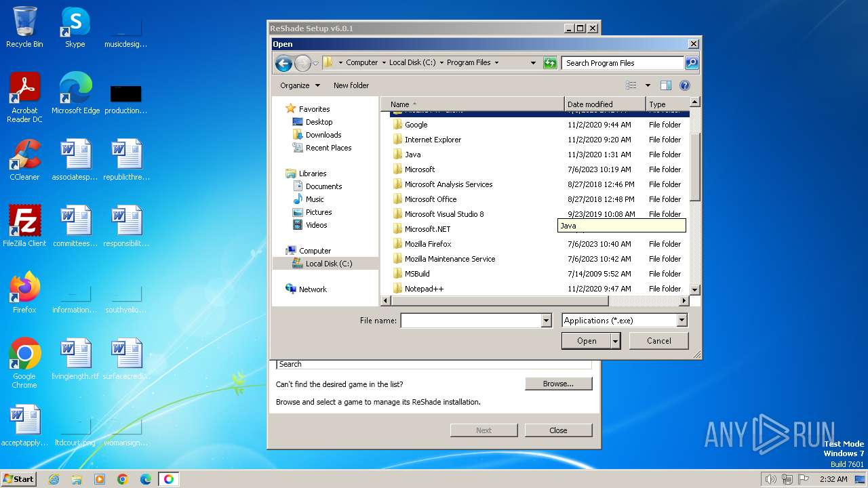
Task: Select the Mozilla Firefox folder row
Action: [x=540, y=244]
